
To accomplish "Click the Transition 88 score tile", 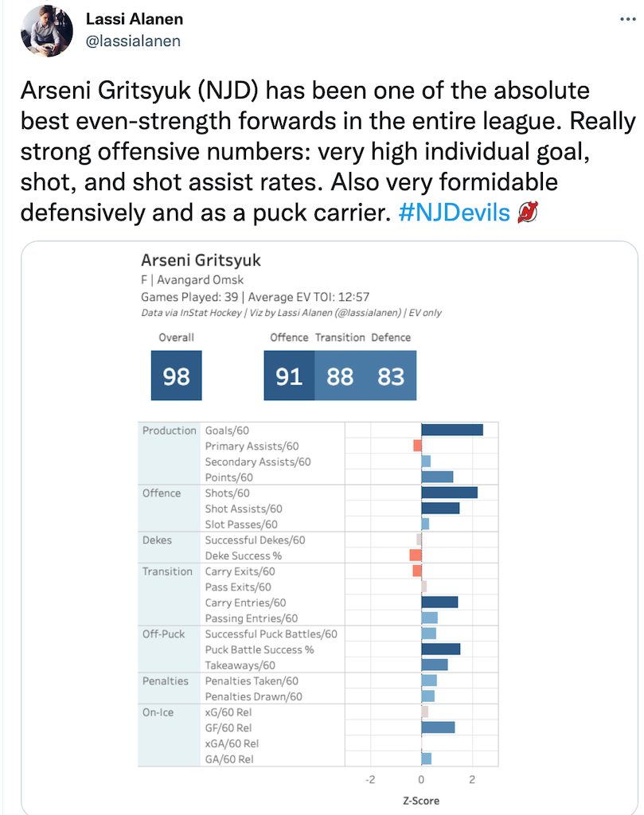I will pos(340,376).
